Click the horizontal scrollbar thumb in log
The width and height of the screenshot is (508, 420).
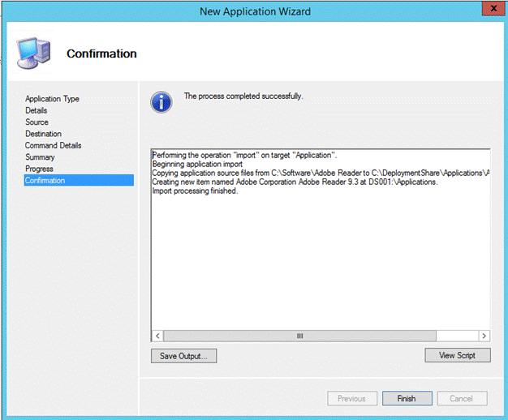(x=299, y=336)
